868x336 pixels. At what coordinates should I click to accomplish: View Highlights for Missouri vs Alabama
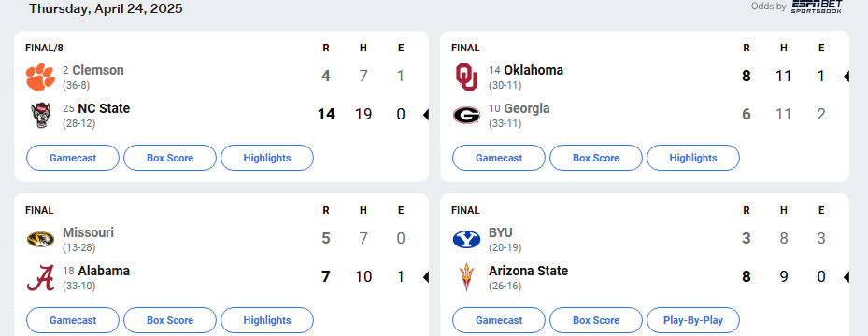pyautogui.click(x=267, y=320)
